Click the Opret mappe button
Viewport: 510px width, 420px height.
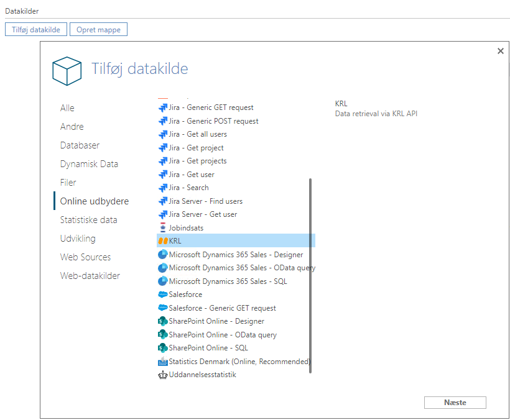98,30
